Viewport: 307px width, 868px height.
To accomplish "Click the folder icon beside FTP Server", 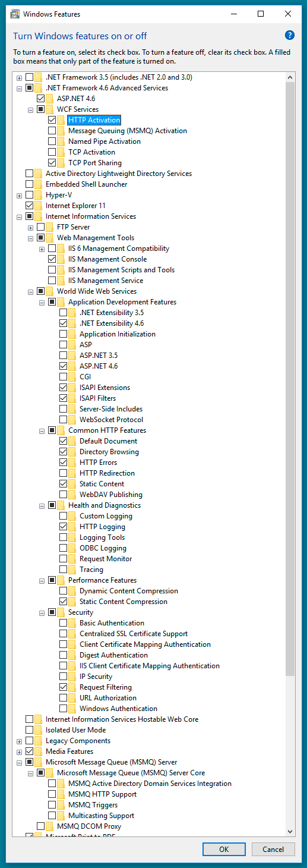I will (x=50, y=227).
